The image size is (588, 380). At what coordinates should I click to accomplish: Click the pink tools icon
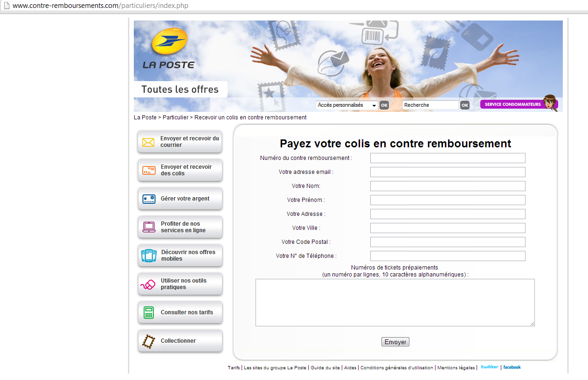(148, 284)
